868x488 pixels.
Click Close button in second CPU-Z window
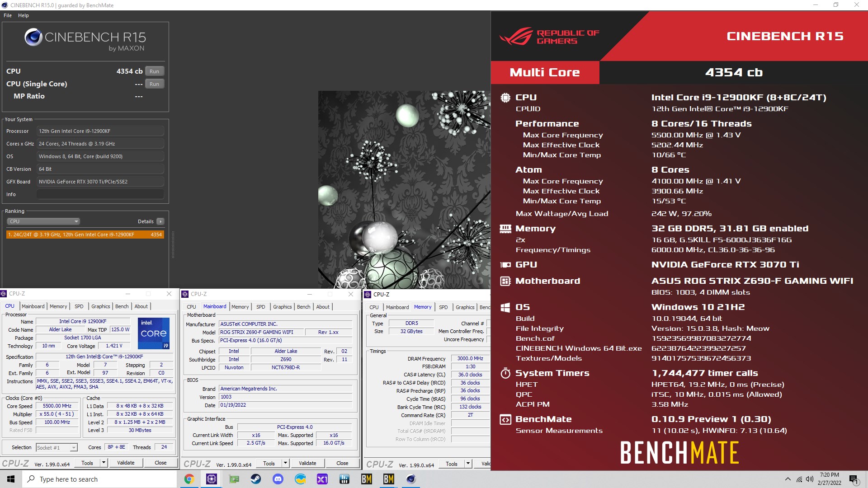click(342, 464)
